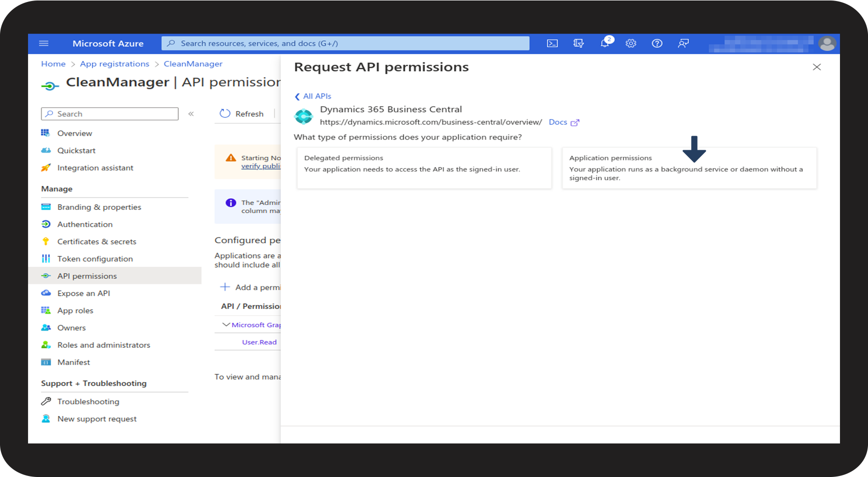Click the "Dynamics 365 Business Central" title text

[x=391, y=109]
